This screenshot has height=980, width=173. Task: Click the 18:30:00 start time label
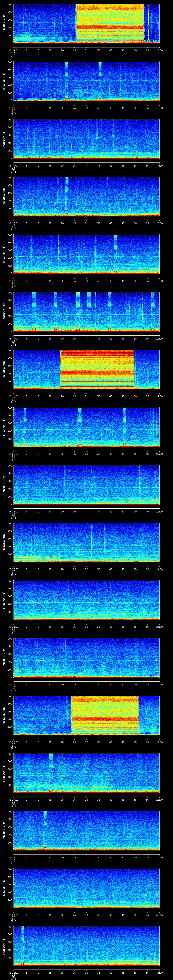(13, 972)
